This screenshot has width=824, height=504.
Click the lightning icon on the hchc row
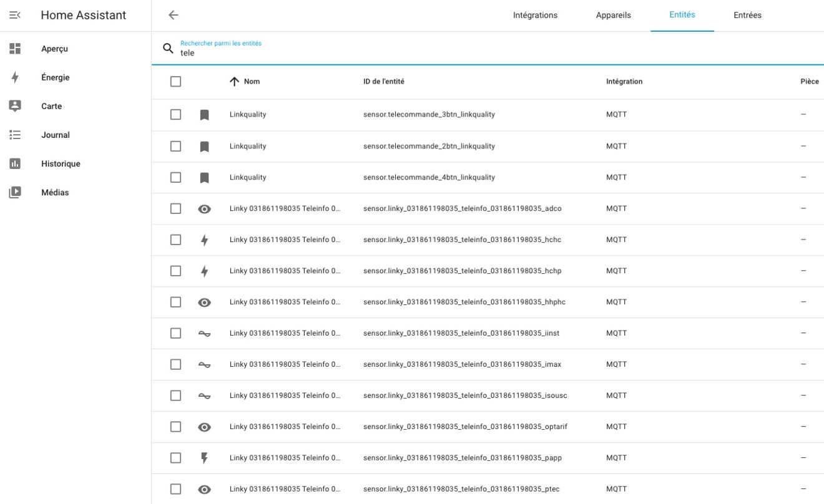coord(204,239)
